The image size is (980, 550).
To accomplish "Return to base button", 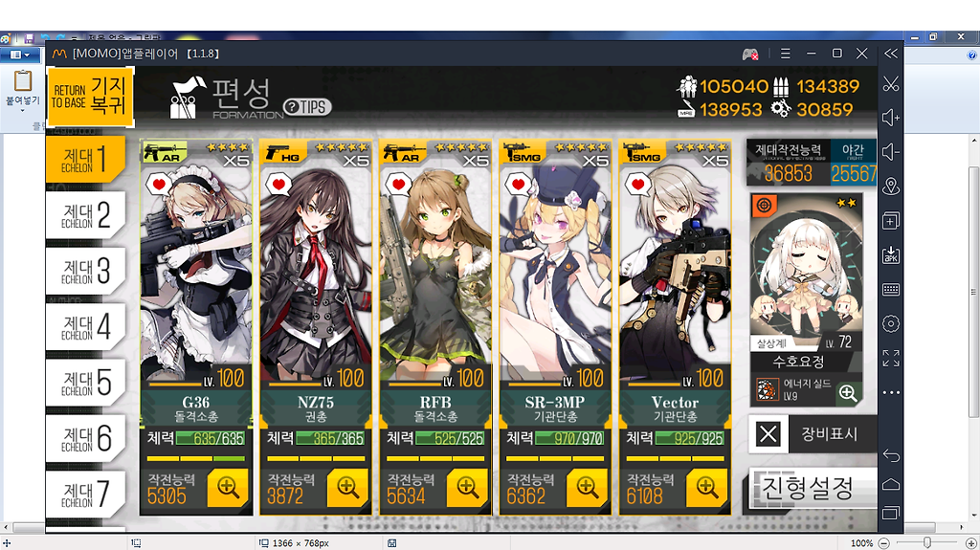I will [90, 97].
